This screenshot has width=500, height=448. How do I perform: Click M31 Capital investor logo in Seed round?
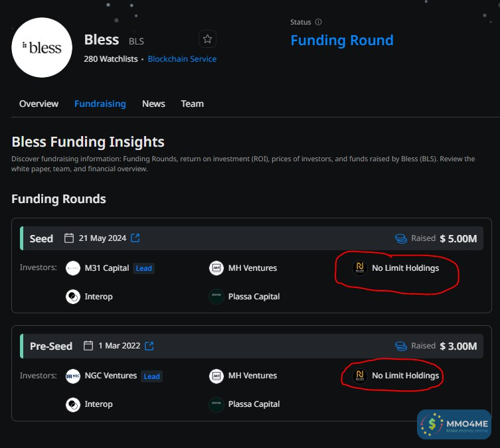pos(73,268)
